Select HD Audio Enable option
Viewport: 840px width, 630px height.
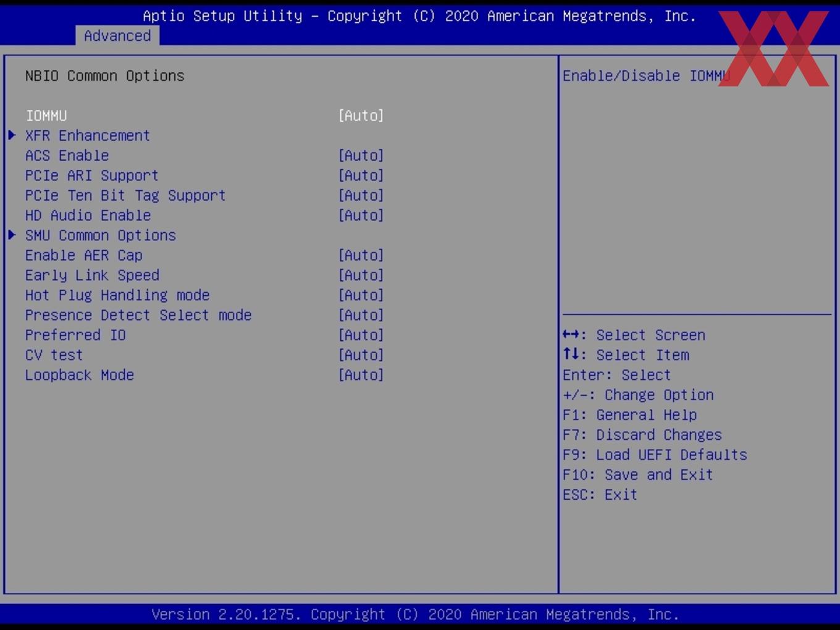(x=88, y=216)
